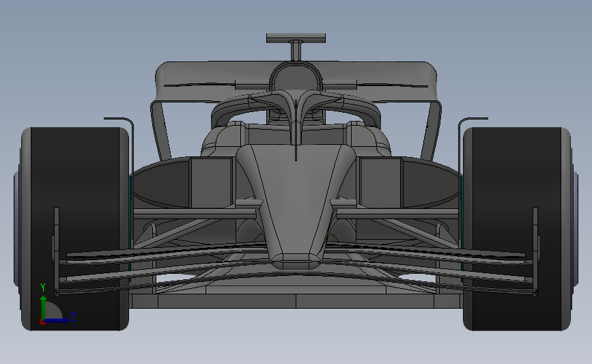Click the red X axis origin of triad
This screenshot has width=592, height=364.
tap(42, 322)
